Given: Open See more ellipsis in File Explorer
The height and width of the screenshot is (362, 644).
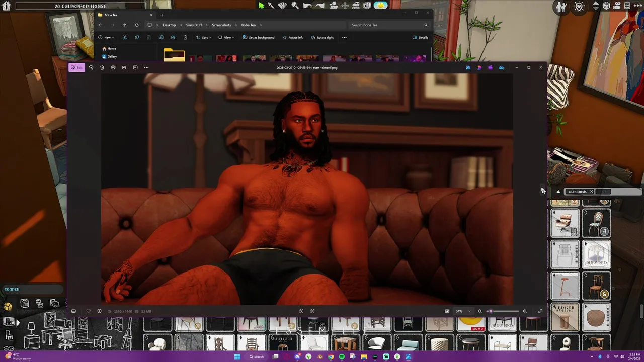Looking at the screenshot, I should click(x=344, y=37).
